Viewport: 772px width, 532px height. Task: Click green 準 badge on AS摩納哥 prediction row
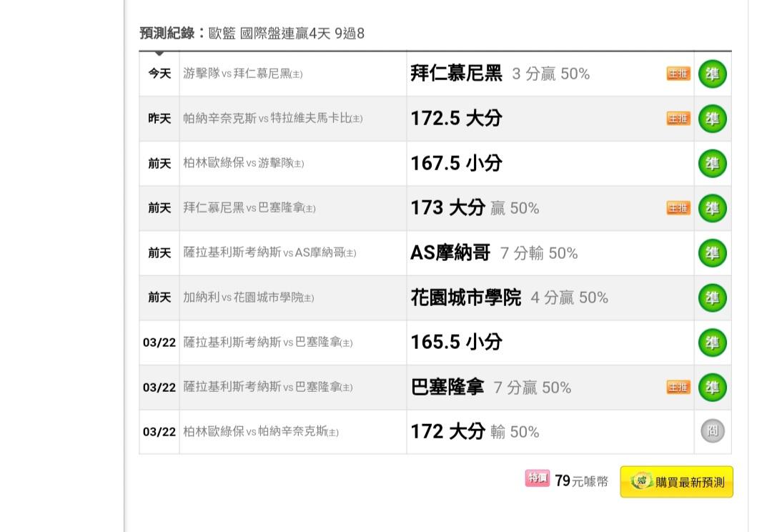(x=713, y=253)
